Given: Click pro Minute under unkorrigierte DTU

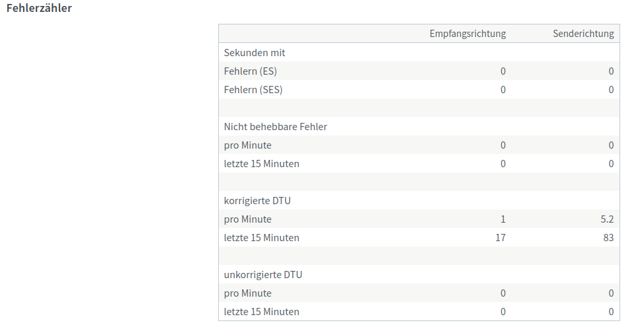Looking at the screenshot, I should point(247,293).
